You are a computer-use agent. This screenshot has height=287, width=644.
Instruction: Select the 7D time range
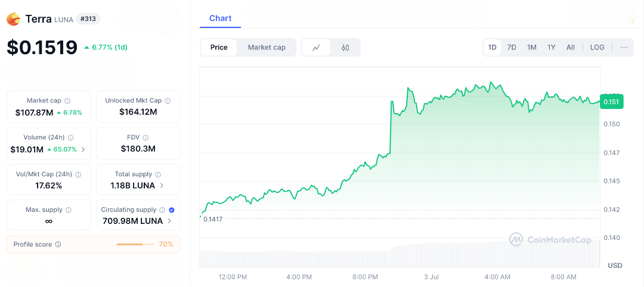click(x=512, y=48)
